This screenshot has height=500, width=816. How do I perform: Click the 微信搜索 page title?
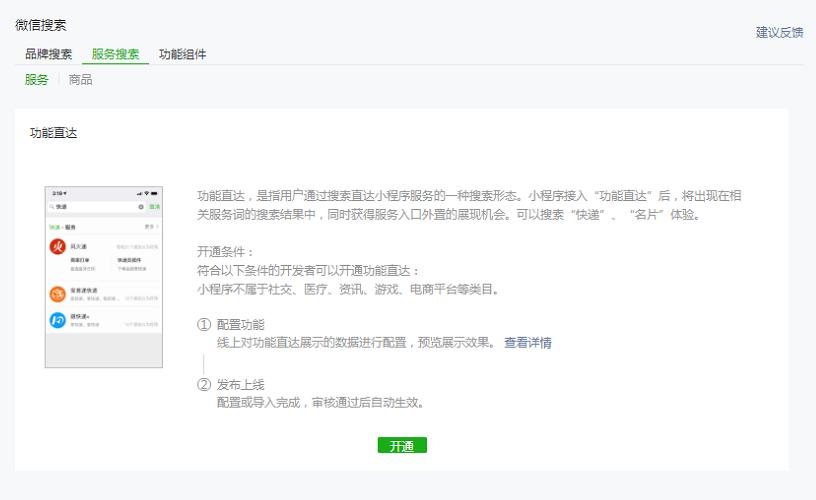41,25
